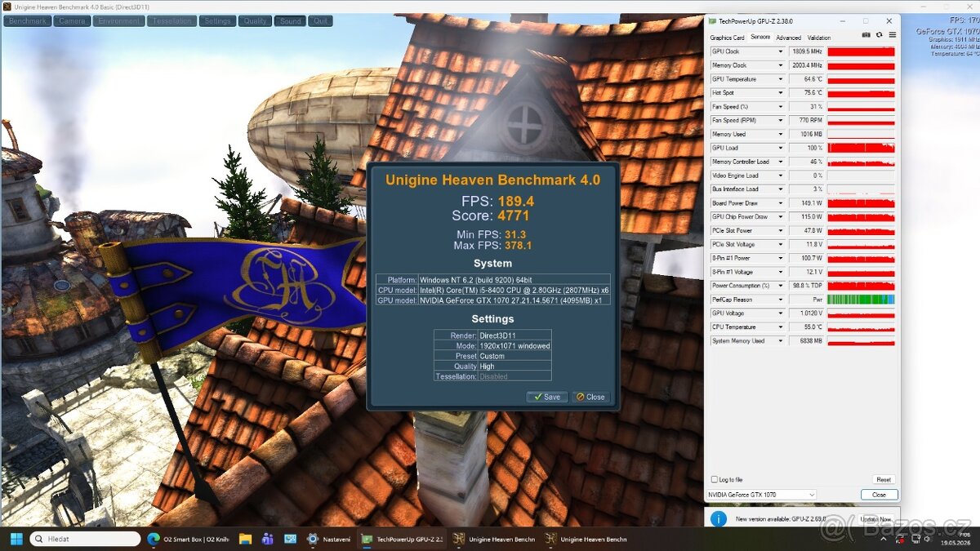Click the GPU-Z refresh icon
Viewport: 980px width, 551px height.
[879, 35]
